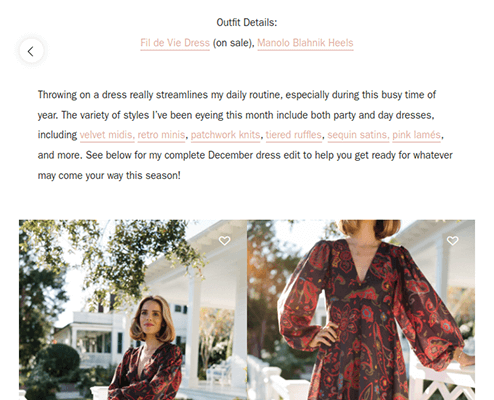Open the Fil de Vie Dress link
The width and height of the screenshot is (494, 400).
[x=175, y=43]
